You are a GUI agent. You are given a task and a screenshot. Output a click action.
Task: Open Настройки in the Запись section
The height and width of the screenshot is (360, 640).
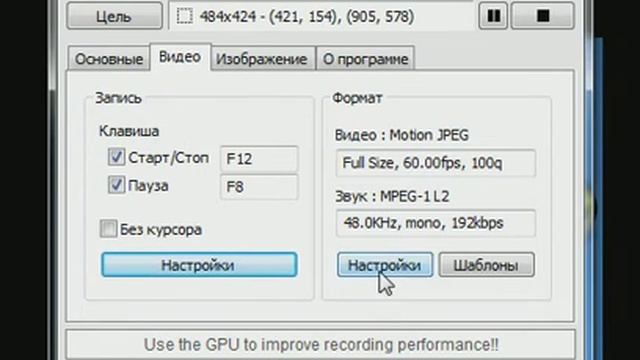pos(199,265)
